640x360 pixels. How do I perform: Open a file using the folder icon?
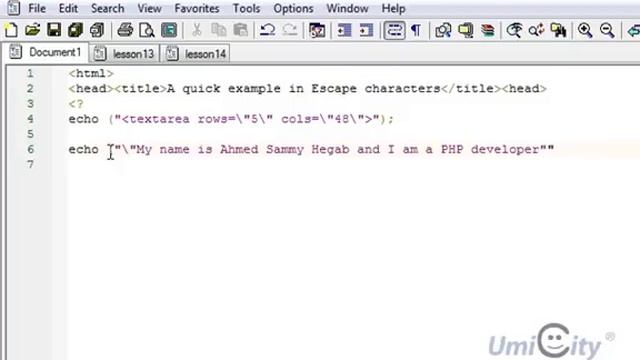(x=33, y=30)
